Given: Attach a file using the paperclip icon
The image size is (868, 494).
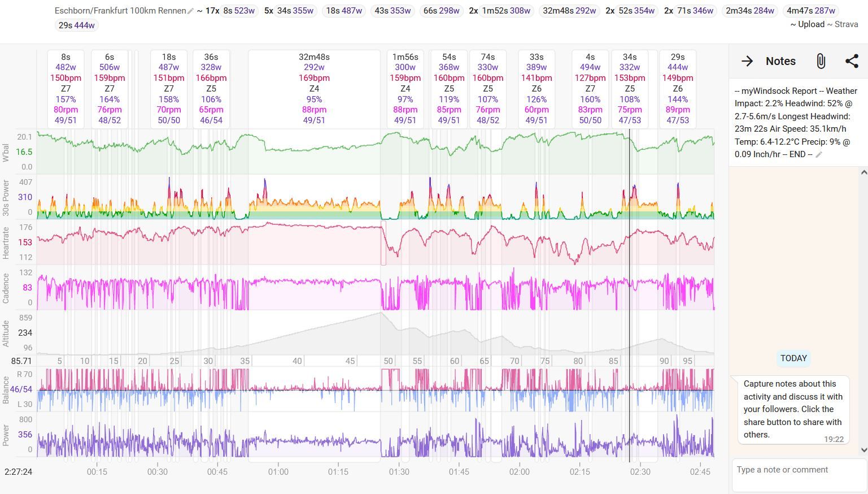Looking at the screenshot, I should (821, 61).
